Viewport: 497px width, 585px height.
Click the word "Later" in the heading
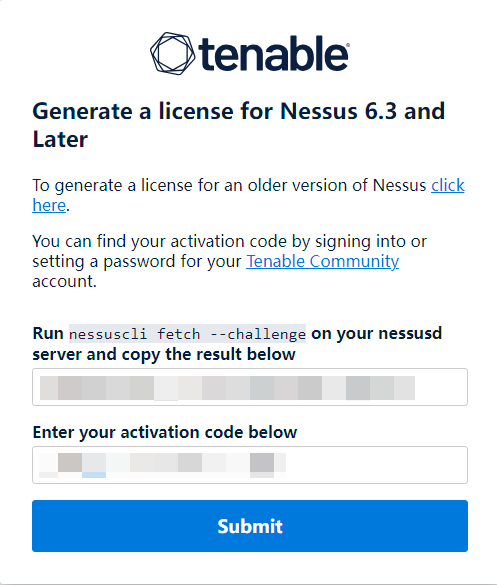pyautogui.click(x=60, y=139)
